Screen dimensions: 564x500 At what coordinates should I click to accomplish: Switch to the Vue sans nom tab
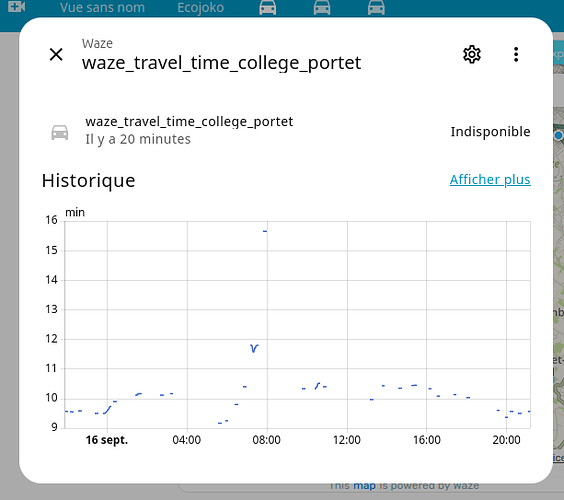[x=103, y=8]
